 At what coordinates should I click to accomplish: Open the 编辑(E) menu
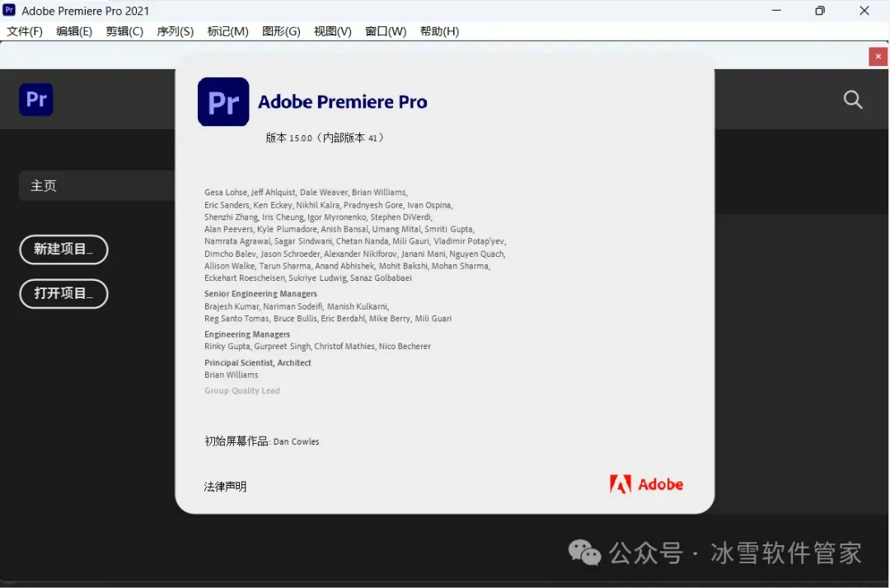pyautogui.click(x=74, y=31)
